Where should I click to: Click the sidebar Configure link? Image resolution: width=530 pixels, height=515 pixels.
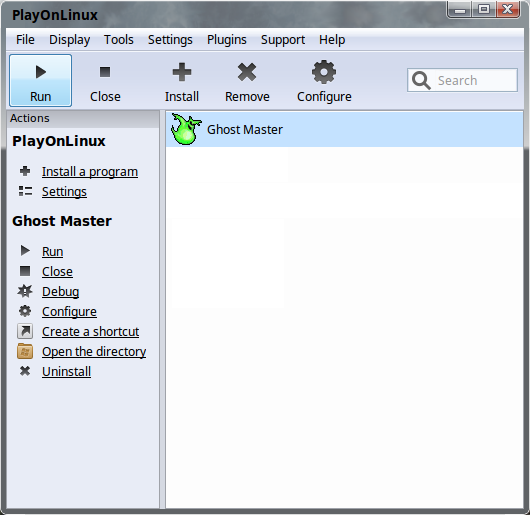(69, 312)
